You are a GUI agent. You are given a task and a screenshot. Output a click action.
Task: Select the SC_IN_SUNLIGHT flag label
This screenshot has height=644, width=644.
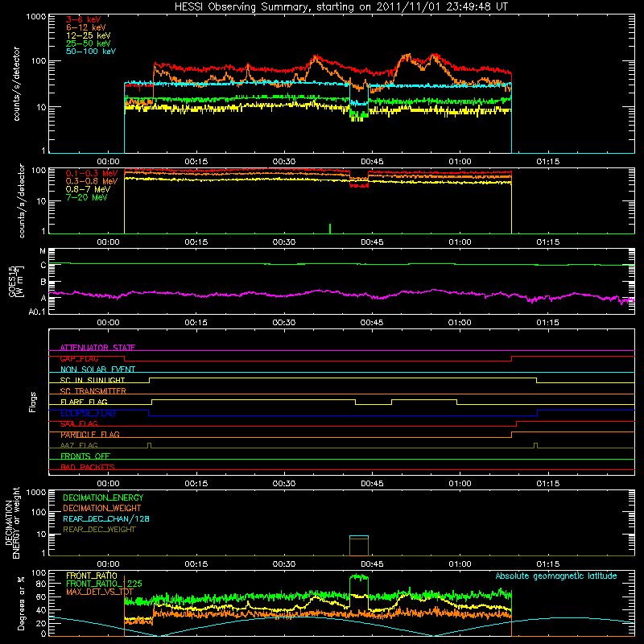tap(93, 380)
